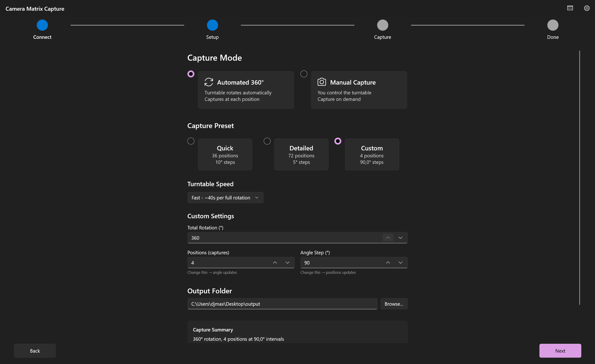Go to the Capture step
Image resolution: width=595 pixels, height=364 pixels.
(382, 30)
